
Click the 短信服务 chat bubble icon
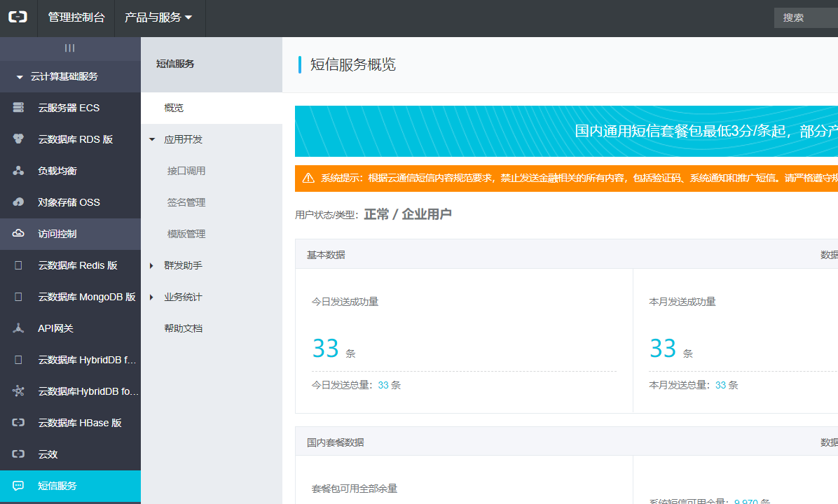18,485
